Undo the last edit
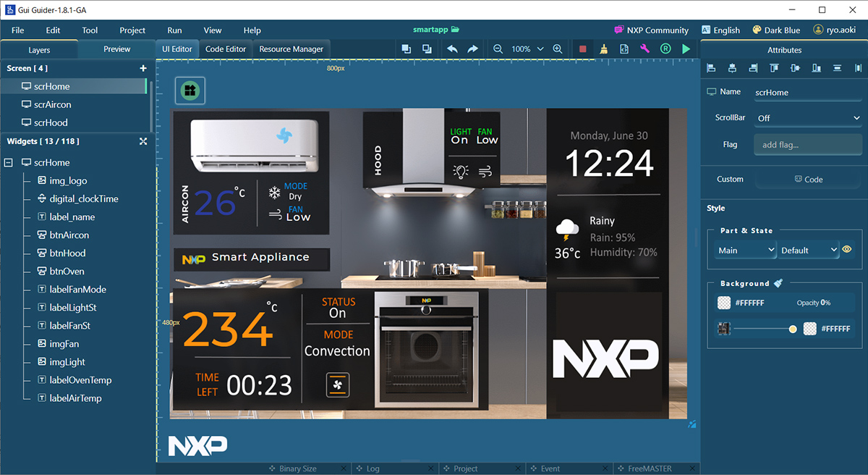Image resolution: width=868 pixels, height=475 pixels. [x=452, y=49]
